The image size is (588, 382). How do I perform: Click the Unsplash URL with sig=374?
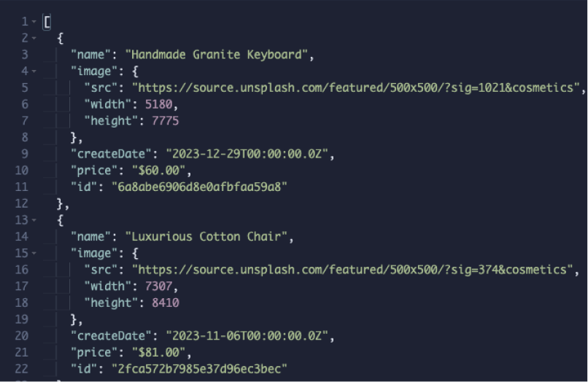click(349, 270)
